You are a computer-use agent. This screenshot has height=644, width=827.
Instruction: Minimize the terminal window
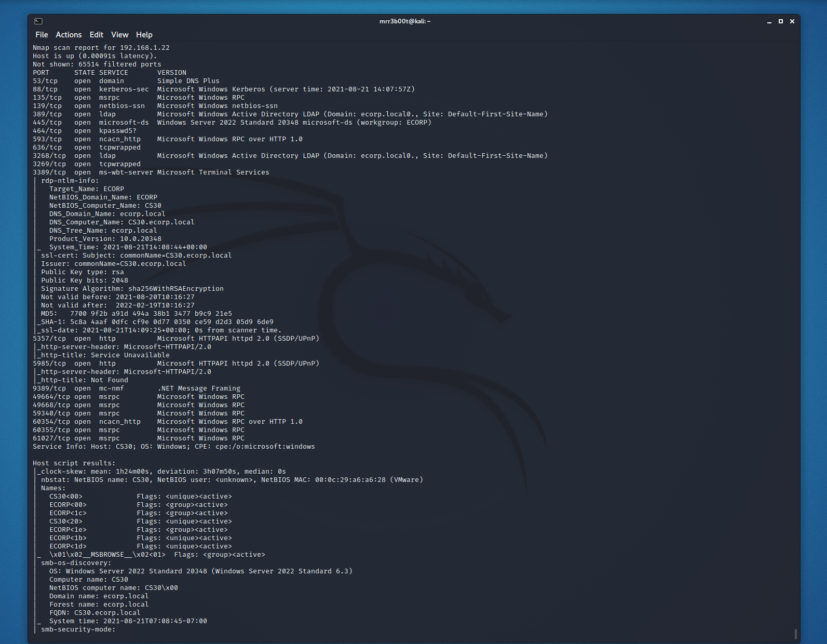coord(769,22)
